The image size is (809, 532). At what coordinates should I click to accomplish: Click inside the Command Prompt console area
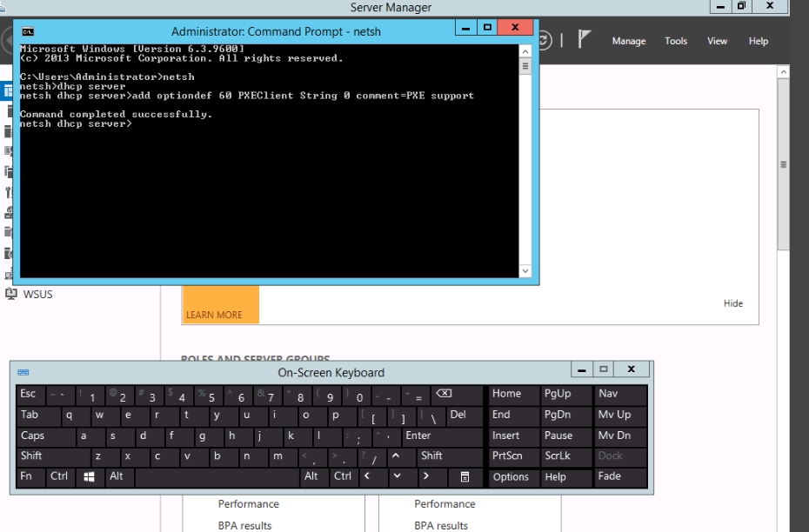269,161
